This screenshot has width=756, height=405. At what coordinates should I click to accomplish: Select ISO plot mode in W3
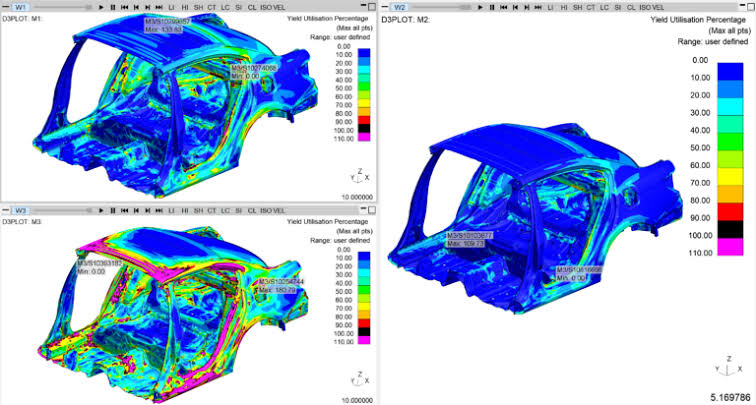[266, 211]
